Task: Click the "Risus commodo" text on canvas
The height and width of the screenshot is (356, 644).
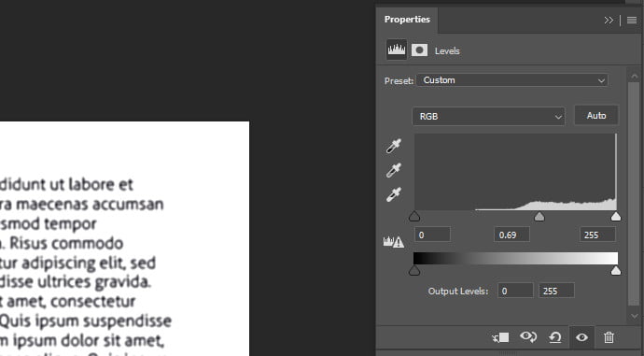Action: pyautogui.click(x=66, y=243)
